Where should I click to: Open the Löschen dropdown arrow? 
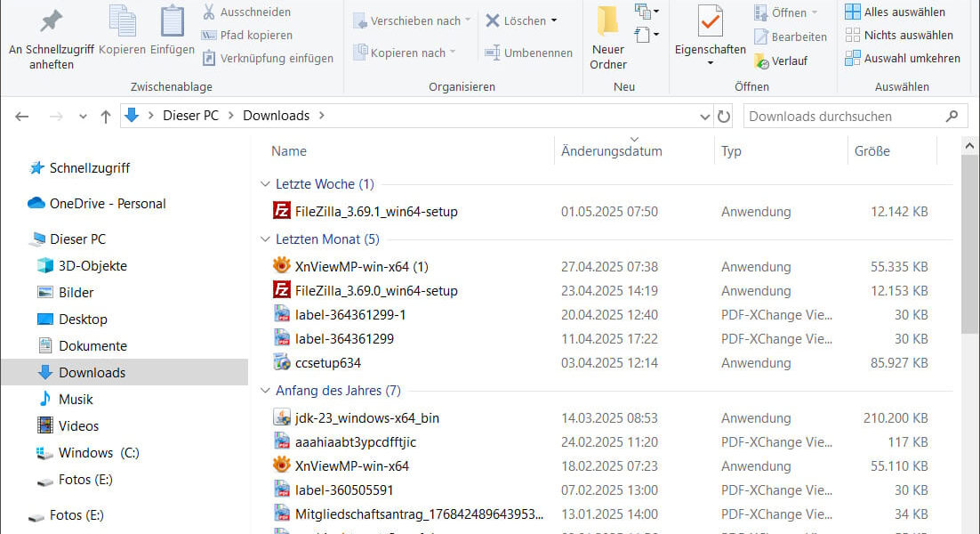554,20
